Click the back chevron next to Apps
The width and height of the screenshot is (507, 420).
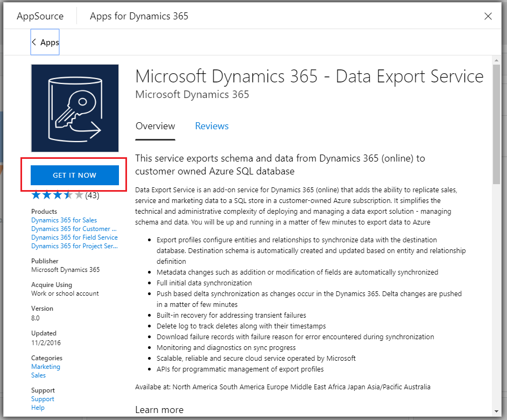(x=36, y=42)
